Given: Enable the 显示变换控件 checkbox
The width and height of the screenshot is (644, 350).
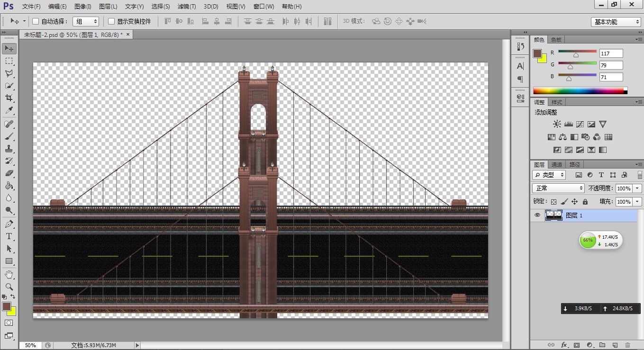Looking at the screenshot, I should pyautogui.click(x=111, y=21).
